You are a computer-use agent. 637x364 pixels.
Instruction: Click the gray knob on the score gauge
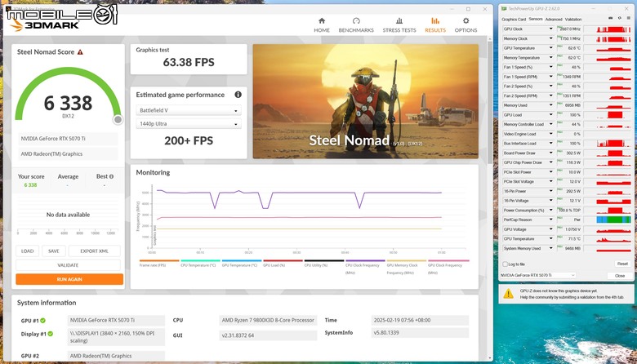click(x=118, y=119)
